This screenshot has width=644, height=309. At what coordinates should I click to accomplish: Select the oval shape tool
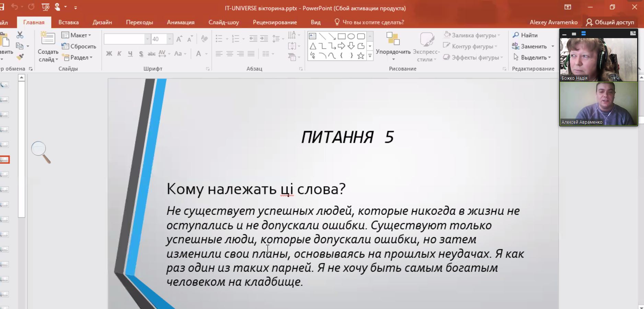pyautogui.click(x=351, y=36)
